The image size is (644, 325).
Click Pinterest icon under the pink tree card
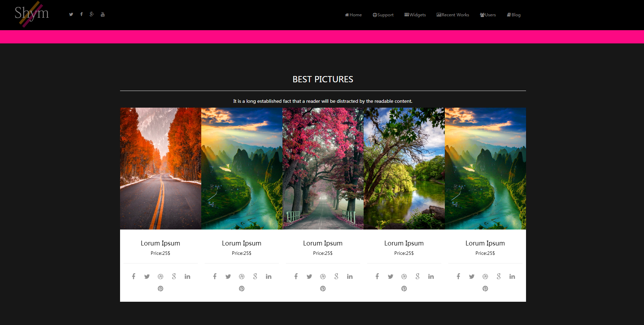click(x=323, y=289)
